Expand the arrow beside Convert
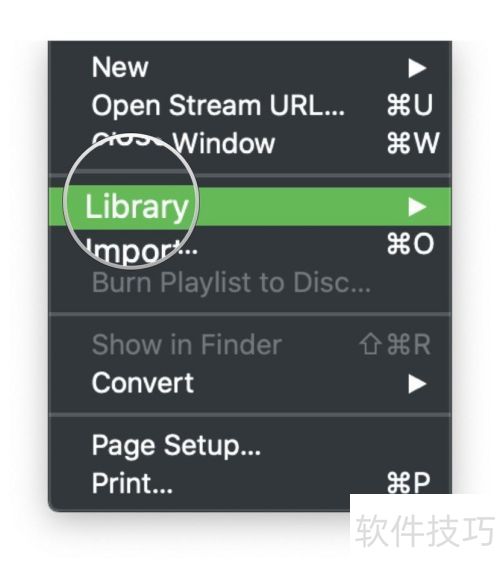 tap(417, 384)
